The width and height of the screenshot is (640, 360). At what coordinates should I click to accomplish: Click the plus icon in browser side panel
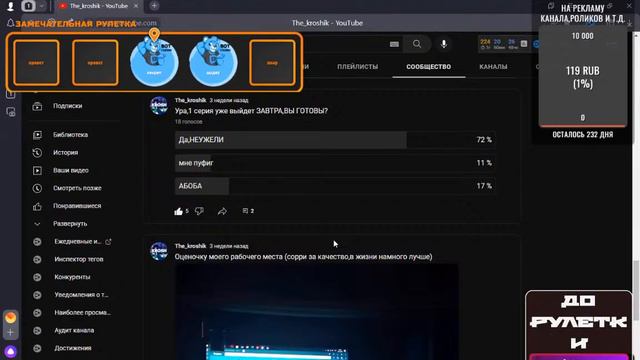coord(11,332)
